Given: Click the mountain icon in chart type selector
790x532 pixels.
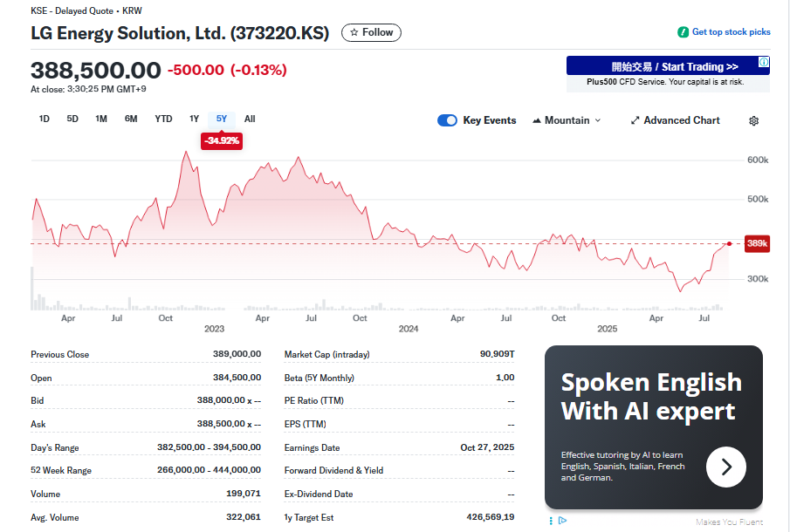Looking at the screenshot, I should point(537,120).
